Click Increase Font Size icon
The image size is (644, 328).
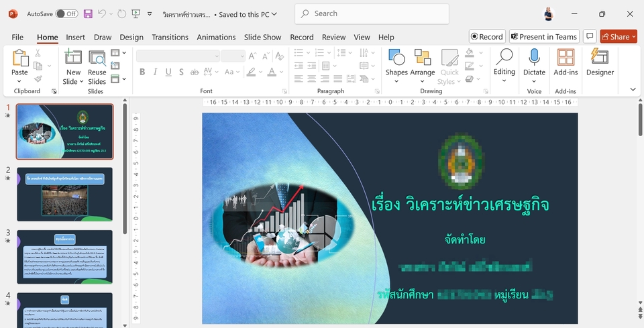tap(253, 56)
